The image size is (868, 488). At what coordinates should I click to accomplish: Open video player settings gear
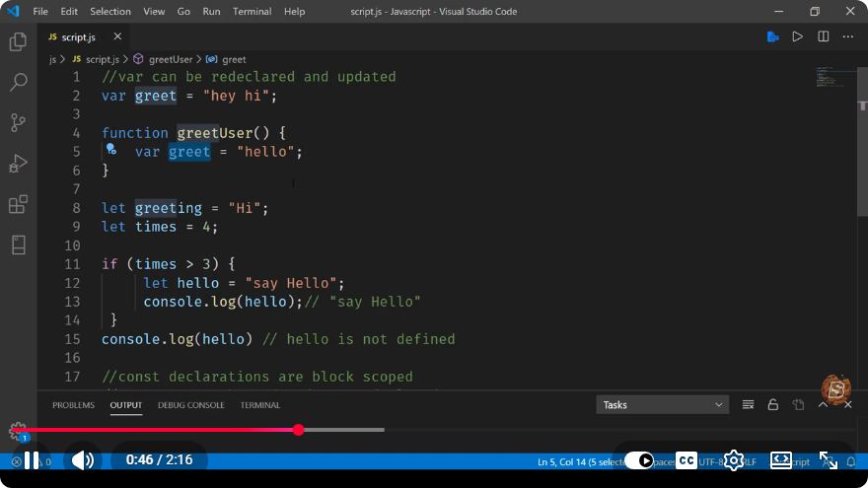click(x=734, y=460)
